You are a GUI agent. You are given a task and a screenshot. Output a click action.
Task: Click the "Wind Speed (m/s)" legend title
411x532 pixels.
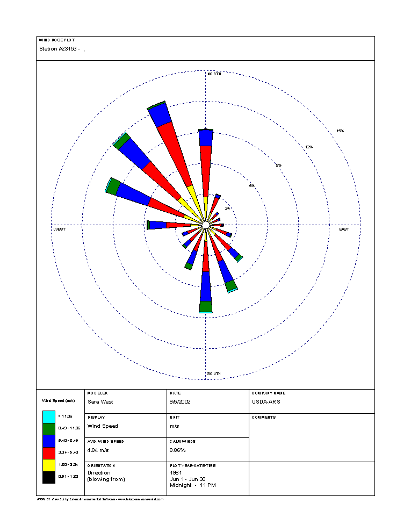coord(59,401)
